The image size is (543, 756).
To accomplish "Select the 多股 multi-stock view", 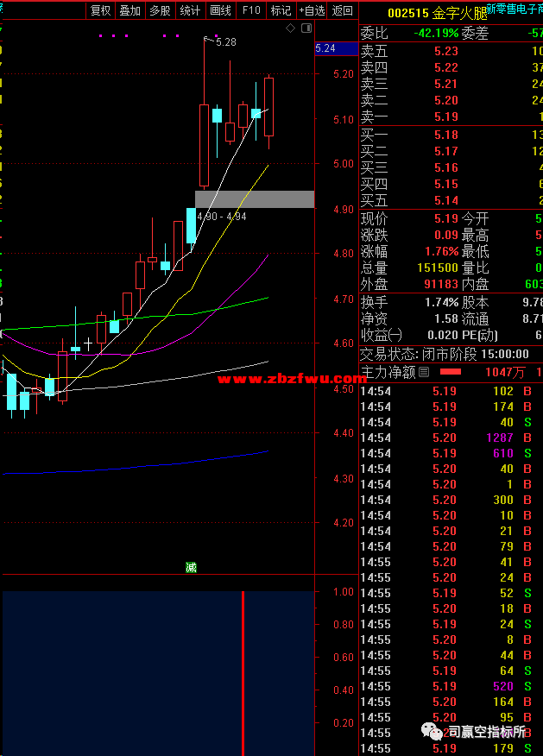I will pos(160,10).
